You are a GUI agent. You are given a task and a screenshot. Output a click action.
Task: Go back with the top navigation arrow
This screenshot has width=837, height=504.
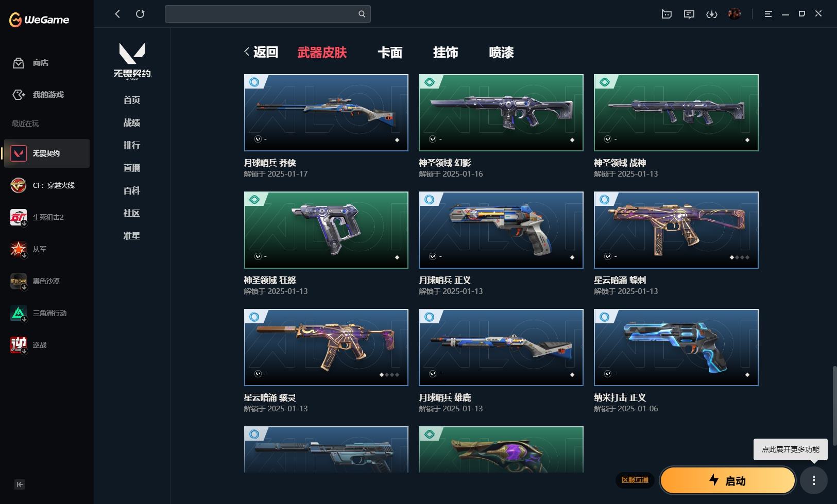point(117,14)
